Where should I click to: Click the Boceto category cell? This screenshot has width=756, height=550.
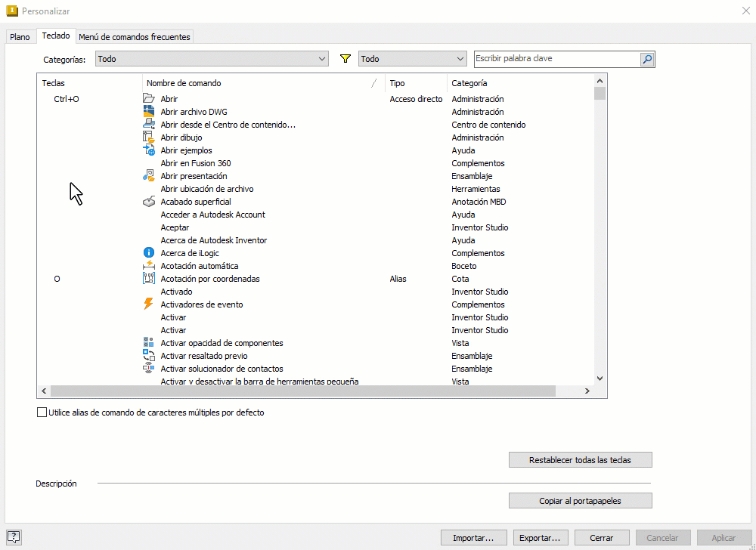(464, 266)
